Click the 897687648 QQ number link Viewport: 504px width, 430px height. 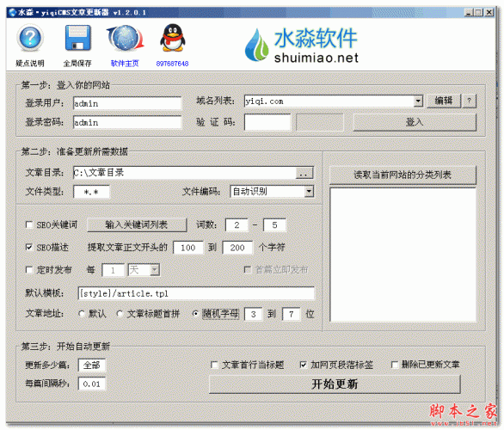[172, 64]
